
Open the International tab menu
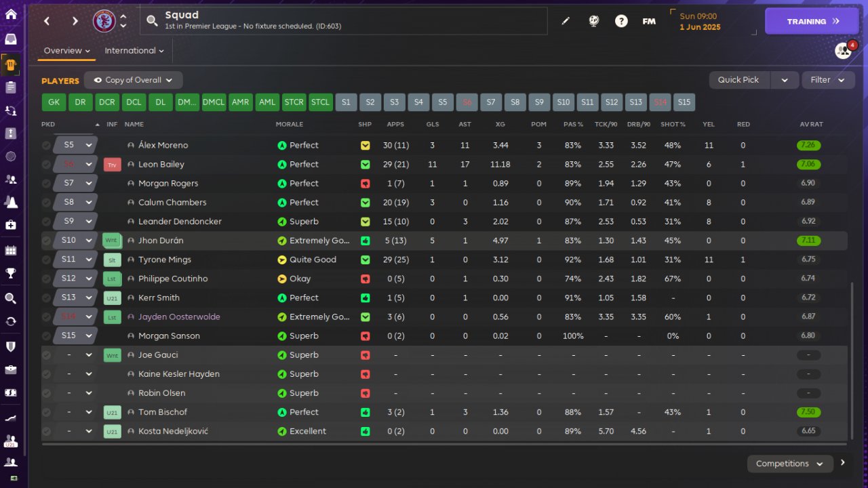click(x=134, y=51)
